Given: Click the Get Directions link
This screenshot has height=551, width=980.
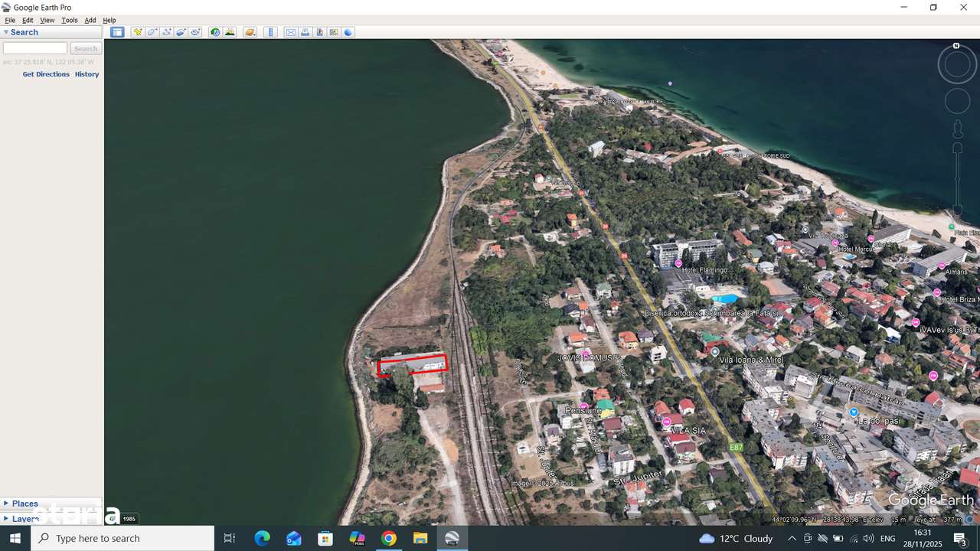Looking at the screenshot, I should (46, 73).
